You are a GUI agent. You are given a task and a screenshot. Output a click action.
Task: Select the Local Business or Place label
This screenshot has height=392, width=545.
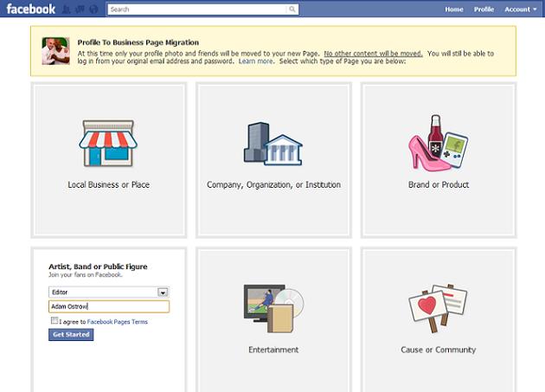(x=108, y=184)
